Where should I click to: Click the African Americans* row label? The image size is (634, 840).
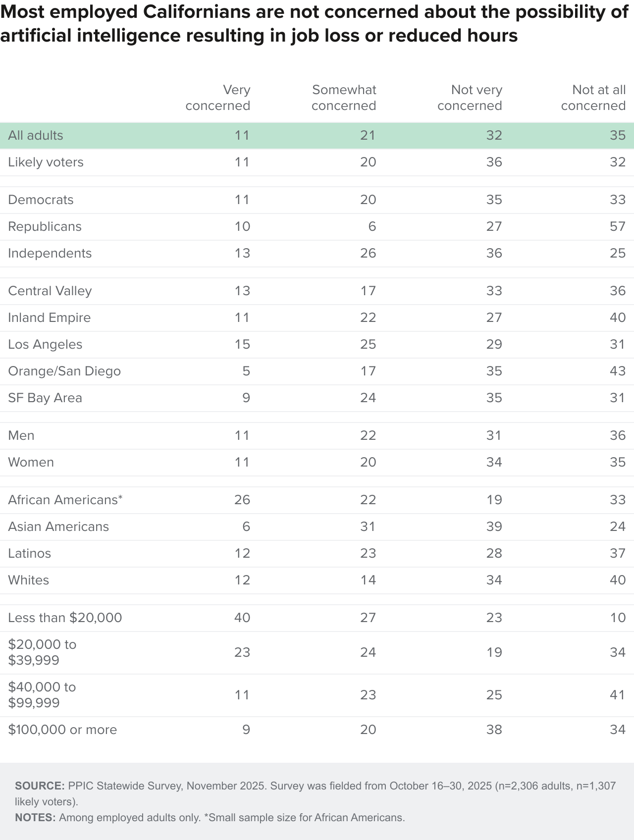pos(65,500)
